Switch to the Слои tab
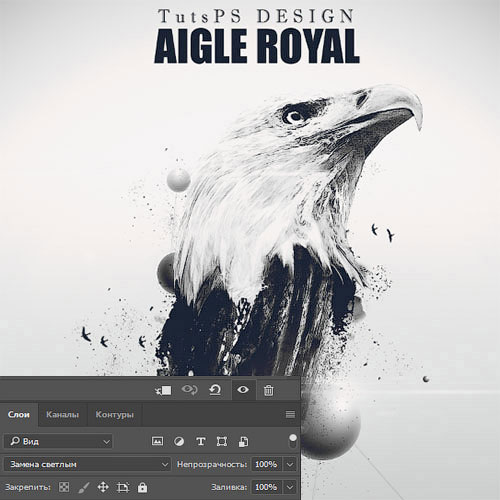 [x=19, y=415]
